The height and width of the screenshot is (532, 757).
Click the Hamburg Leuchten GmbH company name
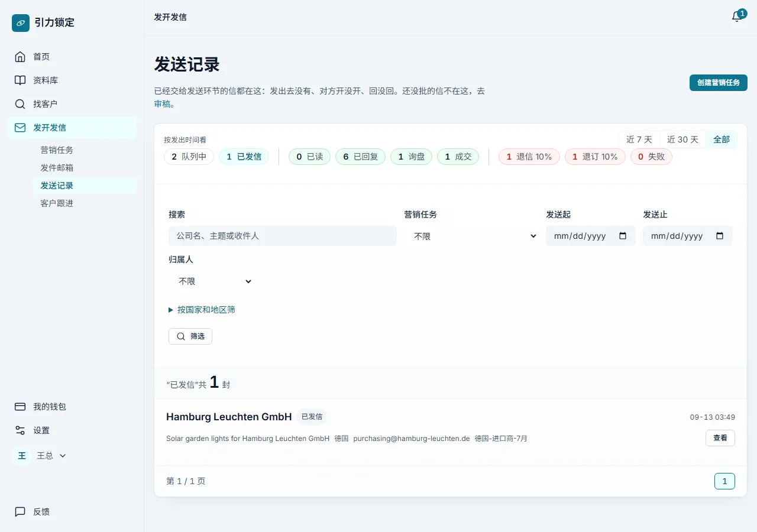[x=229, y=417]
